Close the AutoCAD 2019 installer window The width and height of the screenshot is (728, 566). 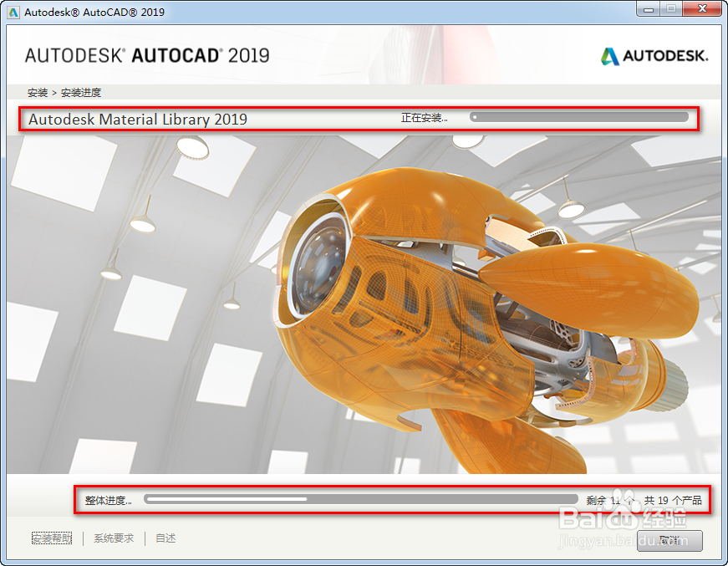pyautogui.click(x=703, y=9)
